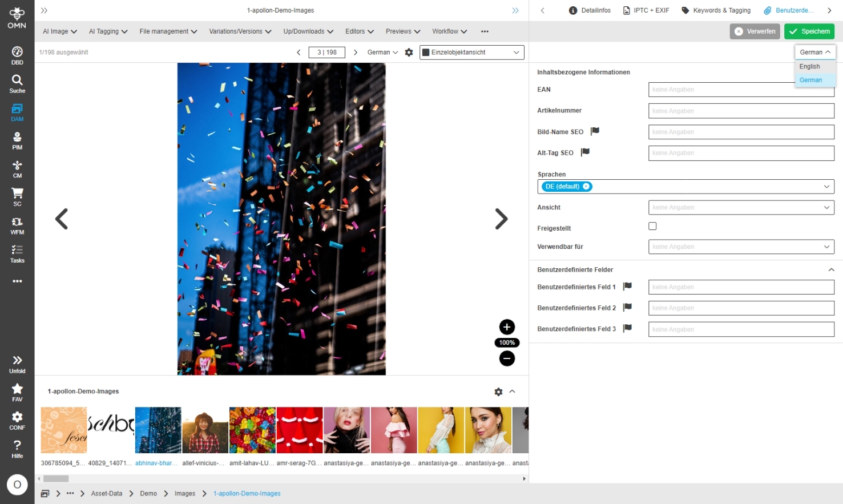Click the Speichern save button
The image size is (843, 504).
pyautogui.click(x=809, y=31)
